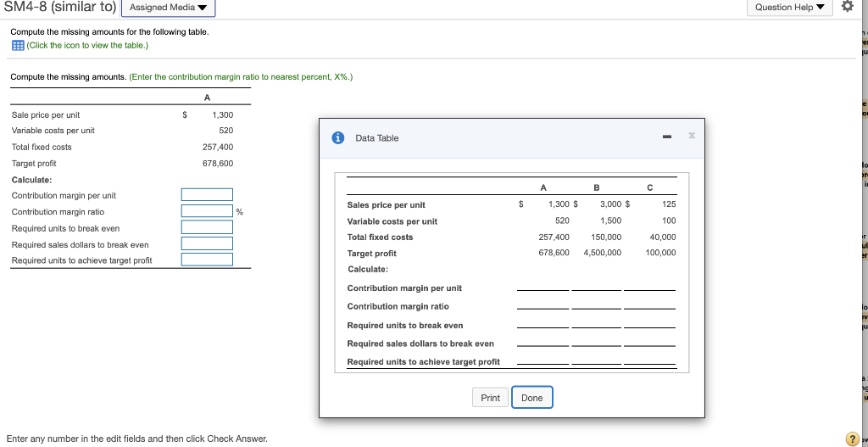Click the Required sales dollars to break even field
Image resolution: width=868 pixels, height=447 pixels.
click(207, 243)
